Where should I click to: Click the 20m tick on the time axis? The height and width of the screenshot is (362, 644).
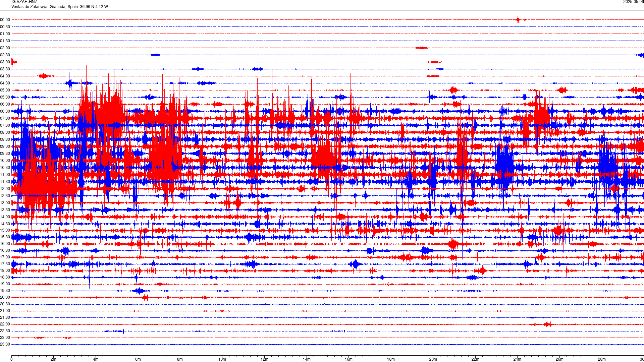(433, 359)
